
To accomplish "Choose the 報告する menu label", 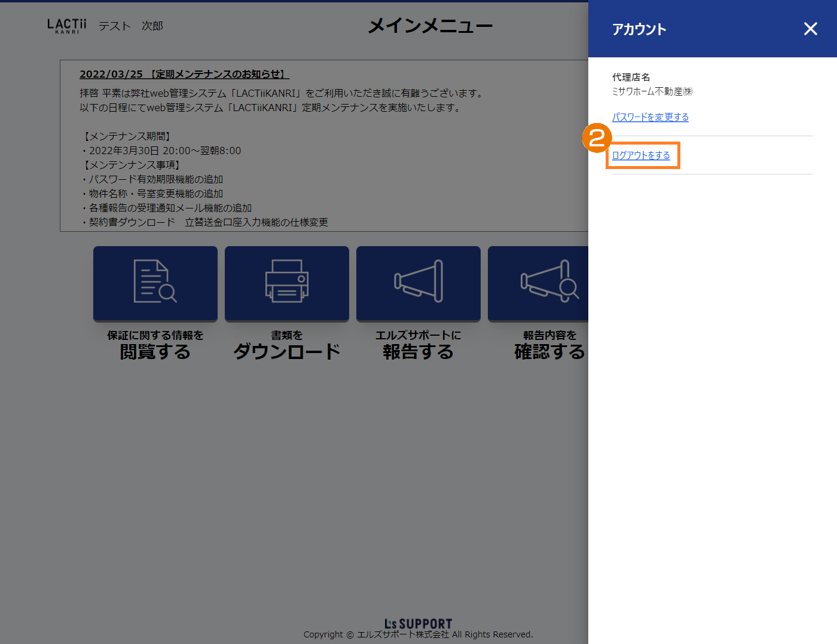I will [x=418, y=352].
